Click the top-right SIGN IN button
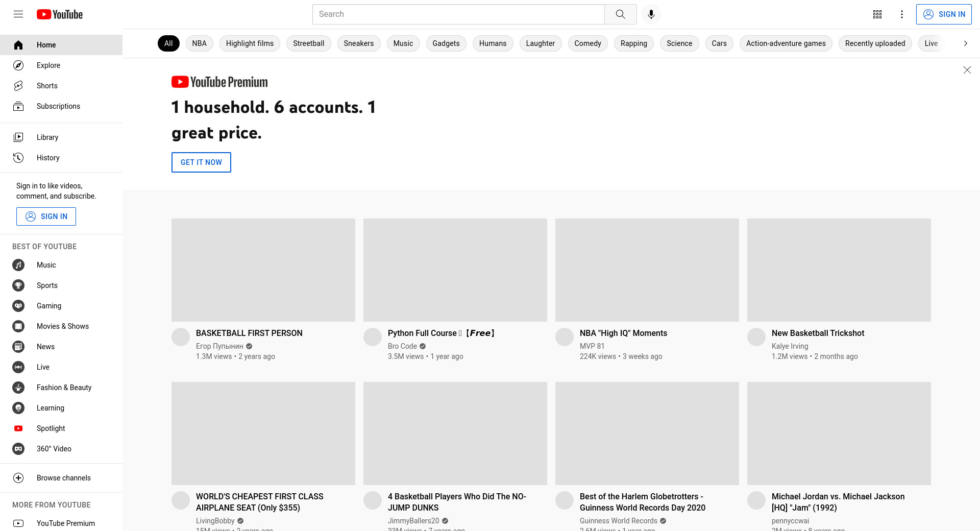Screen dimensions: 980x531 click(x=944, y=14)
